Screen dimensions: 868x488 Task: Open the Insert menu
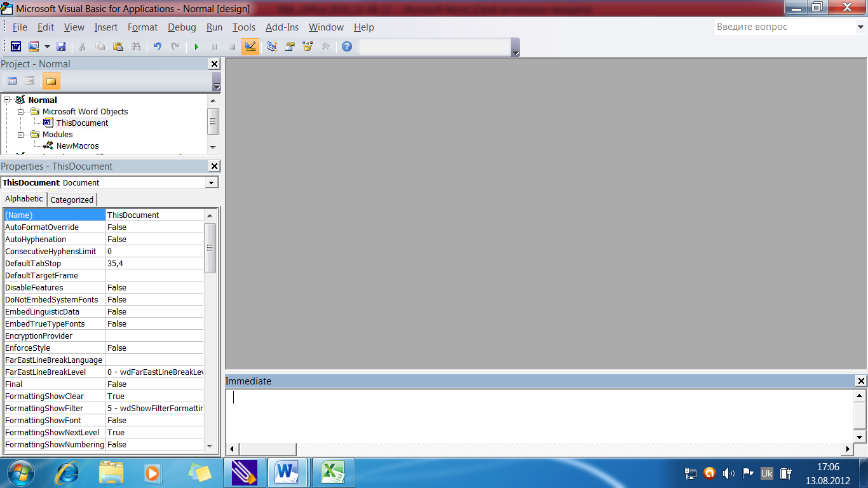(106, 27)
